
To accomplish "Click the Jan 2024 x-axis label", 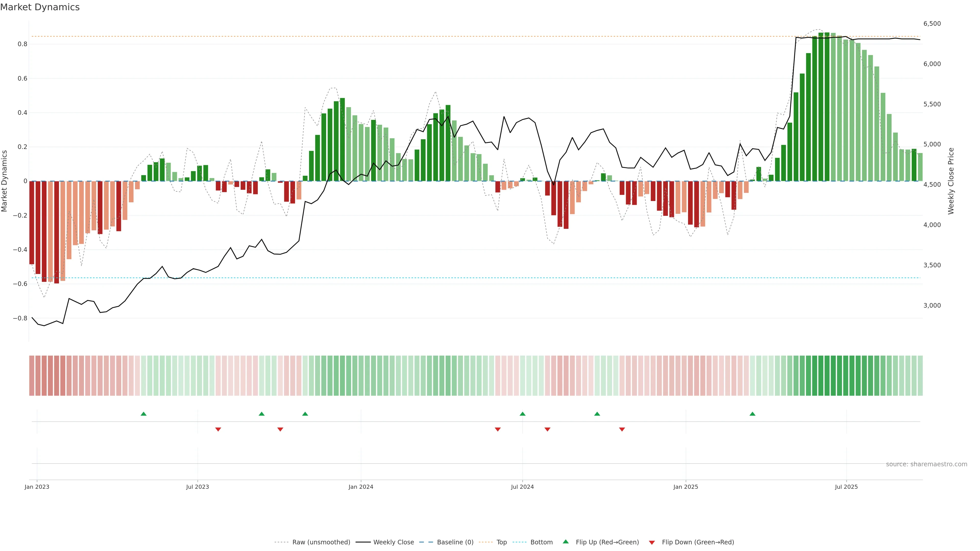I will tap(361, 487).
